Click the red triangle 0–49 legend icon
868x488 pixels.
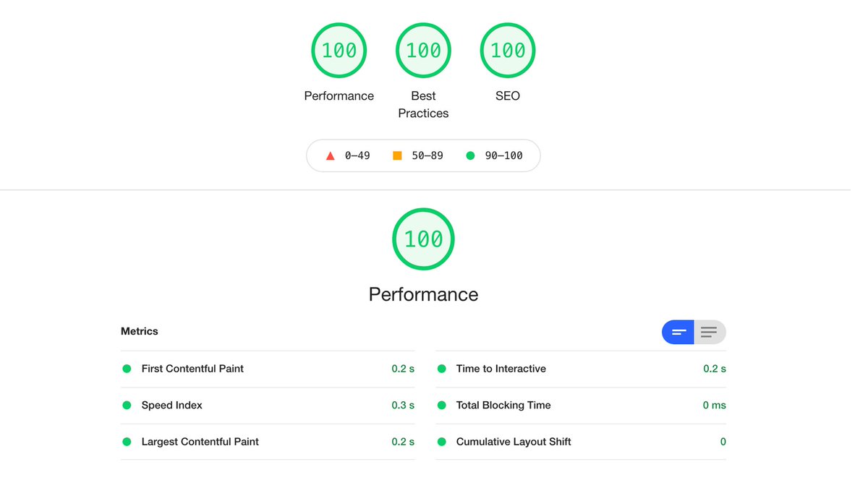pos(331,155)
